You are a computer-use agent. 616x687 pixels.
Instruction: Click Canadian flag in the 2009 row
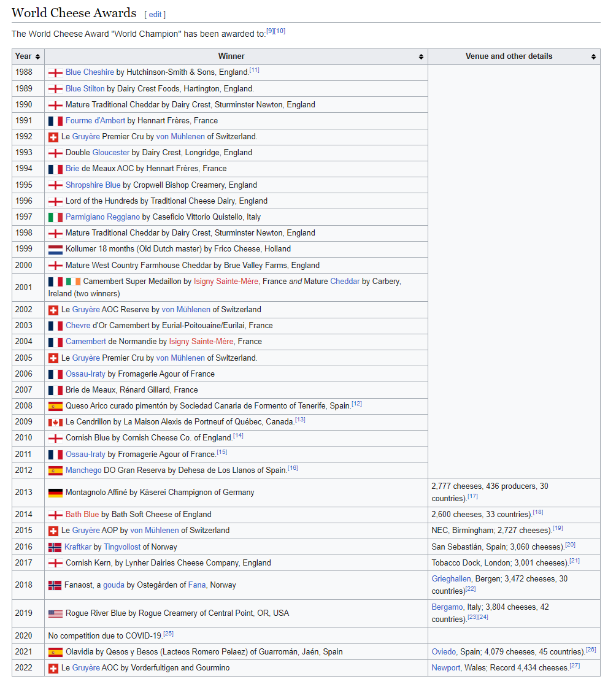[x=55, y=423]
